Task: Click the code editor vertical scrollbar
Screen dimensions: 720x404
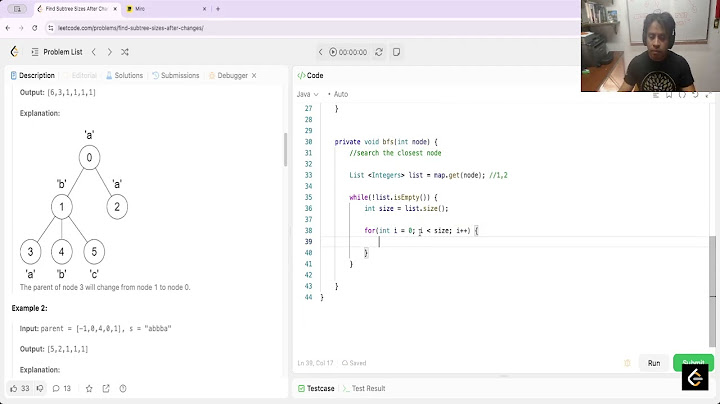Action: point(712,291)
